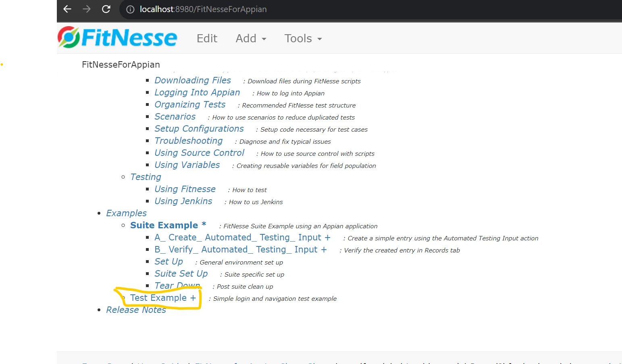
Task: Click 'How to us Jenkins' description
Action: click(x=256, y=202)
